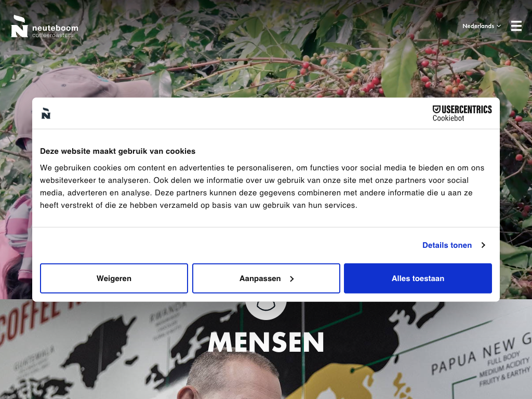Image resolution: width=532 pixels, height=399 pixels.
Task: Click the chevron next to Details tonen
Action: click(483, 245)
